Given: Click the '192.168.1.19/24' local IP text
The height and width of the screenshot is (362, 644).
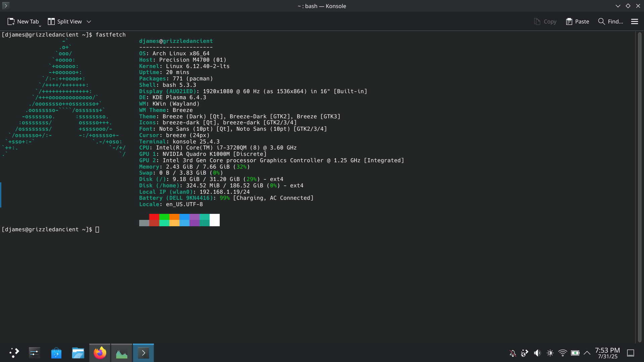Looking at the screenshot, I should pos(225,192).
